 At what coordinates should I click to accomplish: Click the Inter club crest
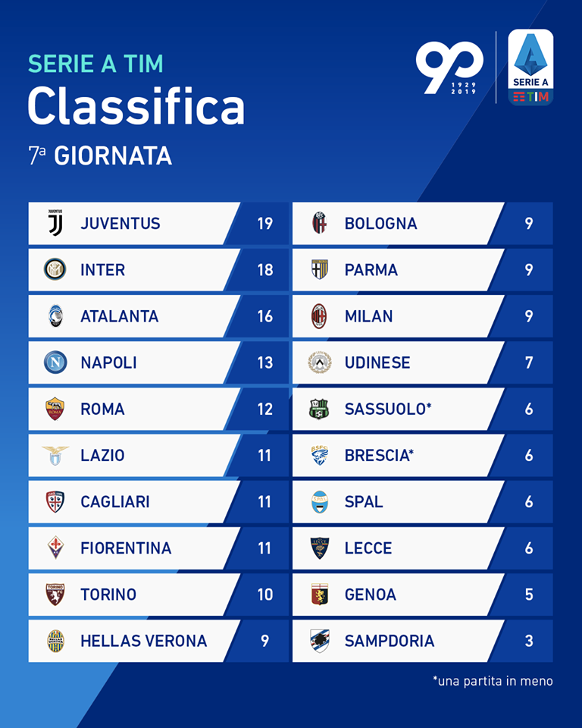point(55,269)
